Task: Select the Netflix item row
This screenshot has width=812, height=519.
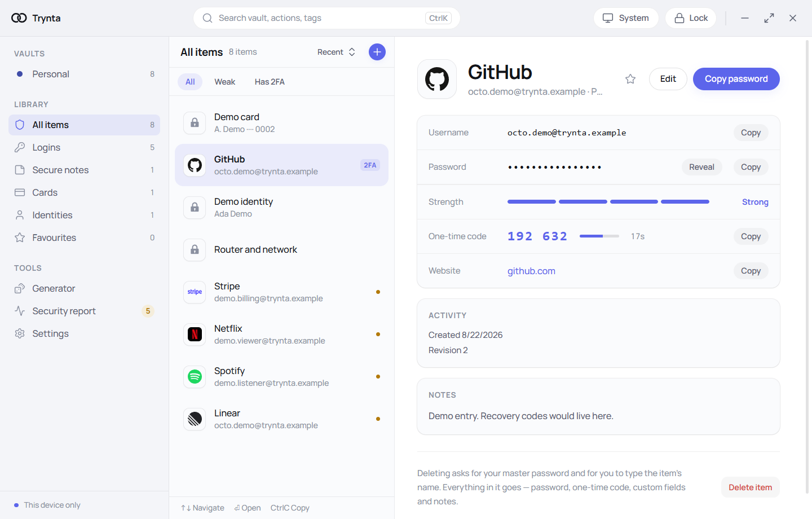Action: [281, 334]
